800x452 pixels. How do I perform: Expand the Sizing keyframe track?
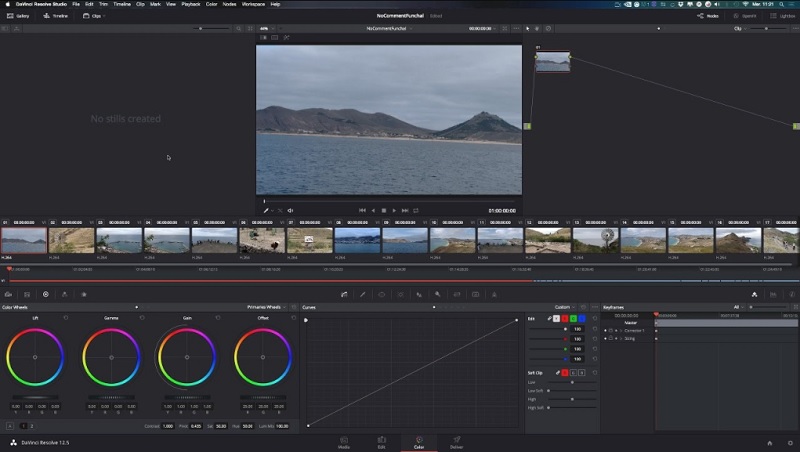[621, 338]
